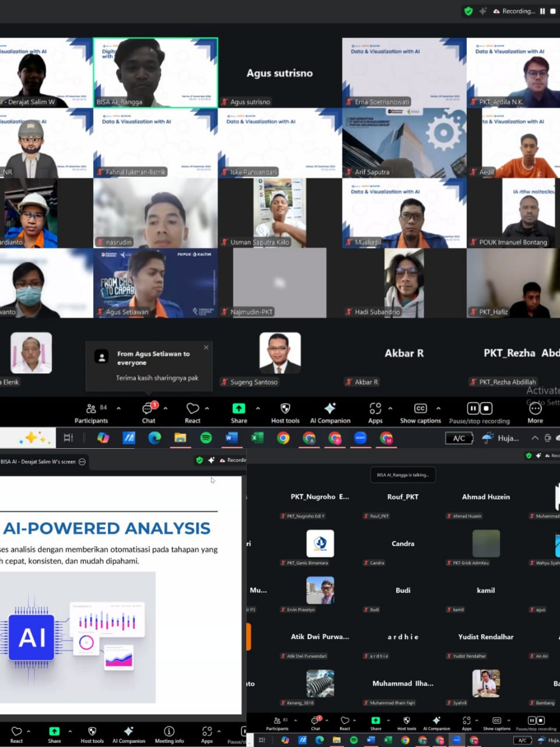Open Copilot from the upper taskbar
Image resolution: width=560 pixels, height=747 pixels.
(103, 438)
